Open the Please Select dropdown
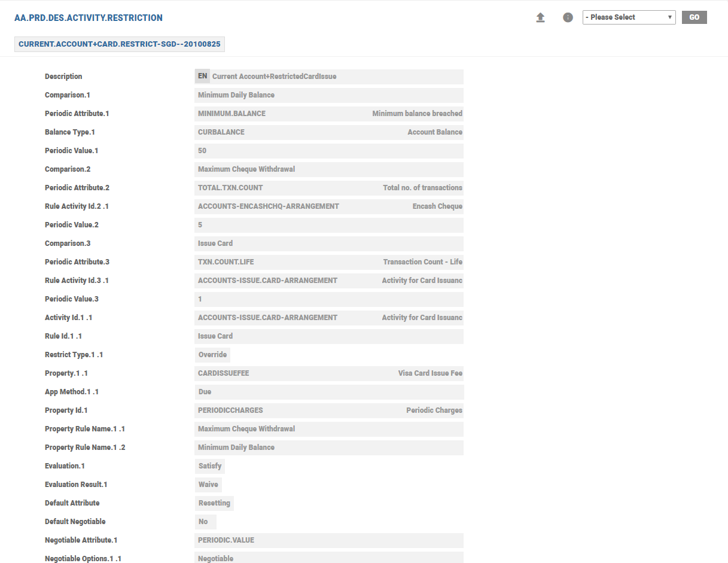Image resolution: width=728 pixels, height=563 pixels. click(629, 17)
